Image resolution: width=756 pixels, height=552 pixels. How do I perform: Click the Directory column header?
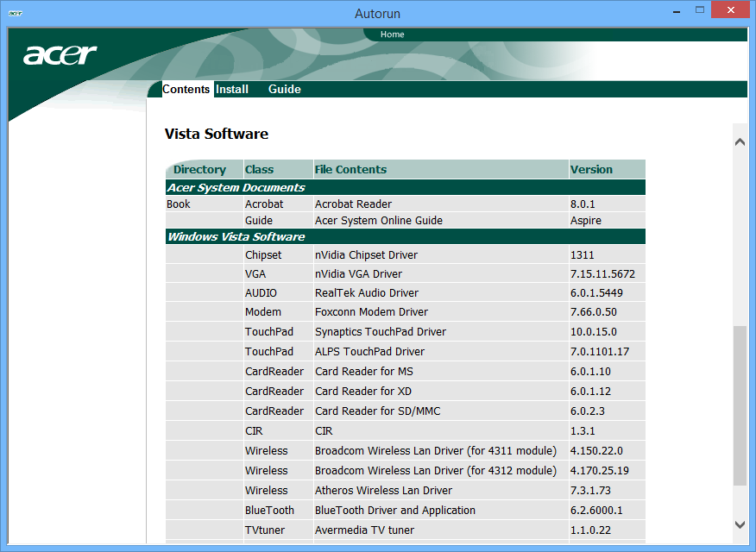tap(199, 170)
